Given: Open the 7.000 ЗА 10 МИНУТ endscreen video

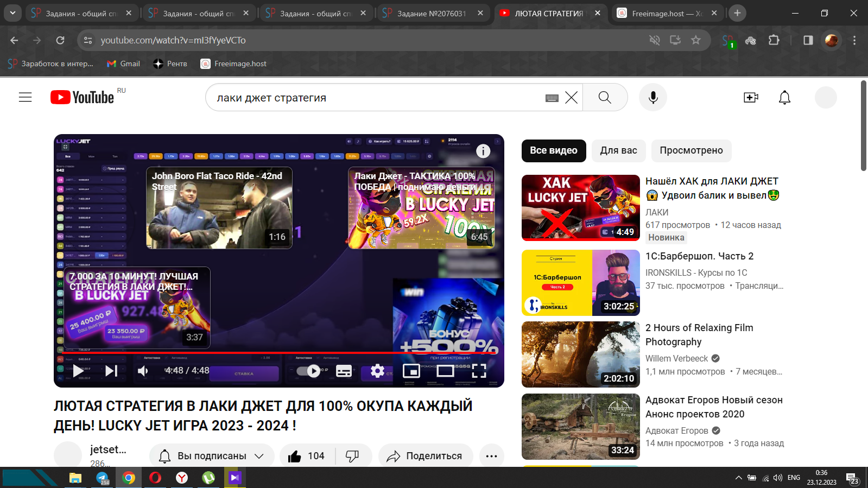Looking at the screenshot, I should click(137, 308).
